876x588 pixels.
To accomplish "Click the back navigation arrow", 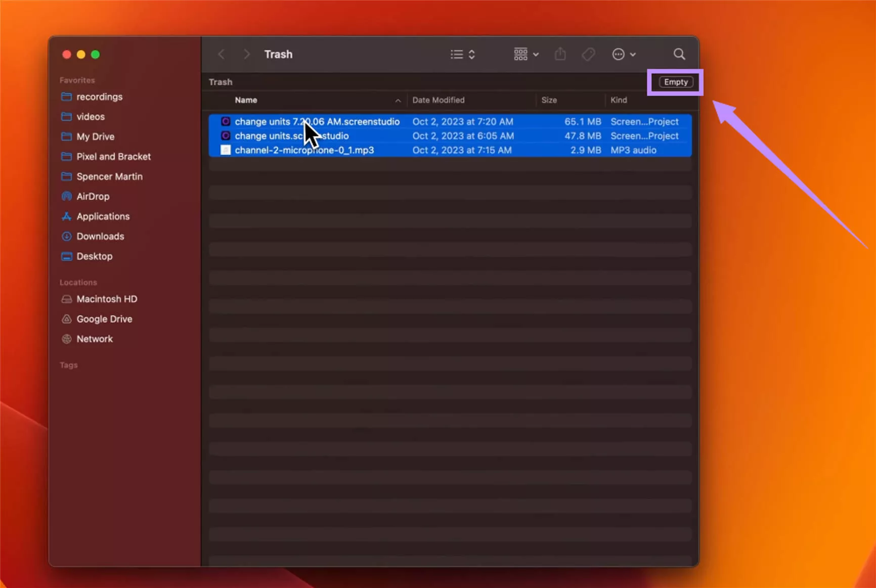I will point(221,54).
